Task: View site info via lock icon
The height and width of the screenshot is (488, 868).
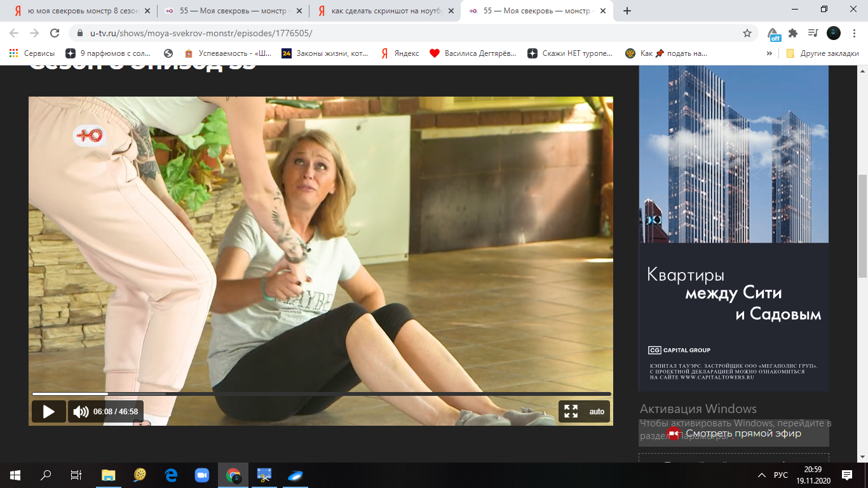Action: click(80, 33)
